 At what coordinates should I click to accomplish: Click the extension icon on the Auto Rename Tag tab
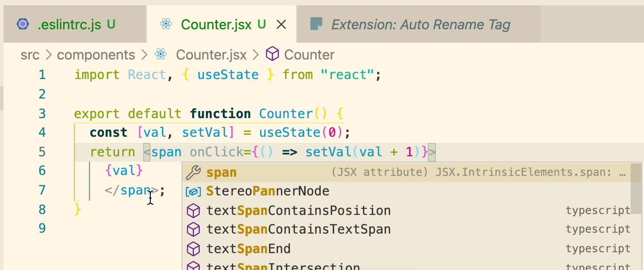pyautogui.click(x=317, y=24)
